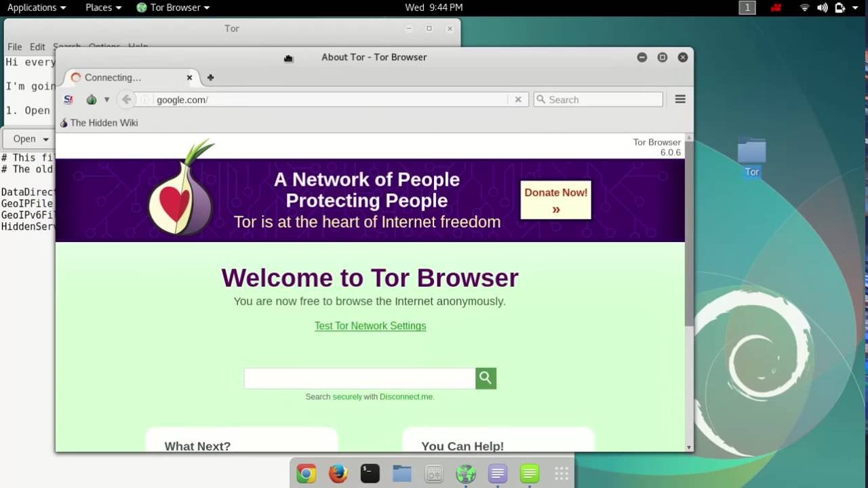The width and height of the screenshot is (868, 488).
Task: Open The Hidden Wiki bookmark
Action: (99, 123)
